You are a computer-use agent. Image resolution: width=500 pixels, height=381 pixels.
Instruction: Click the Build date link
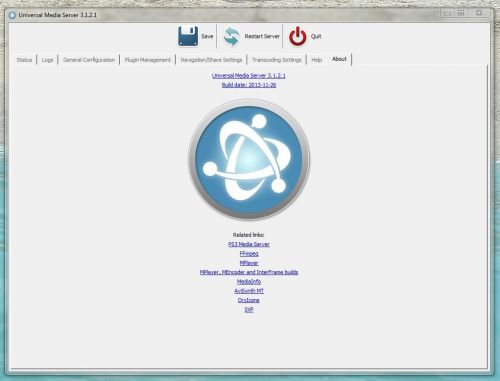[x=249, y=85]
